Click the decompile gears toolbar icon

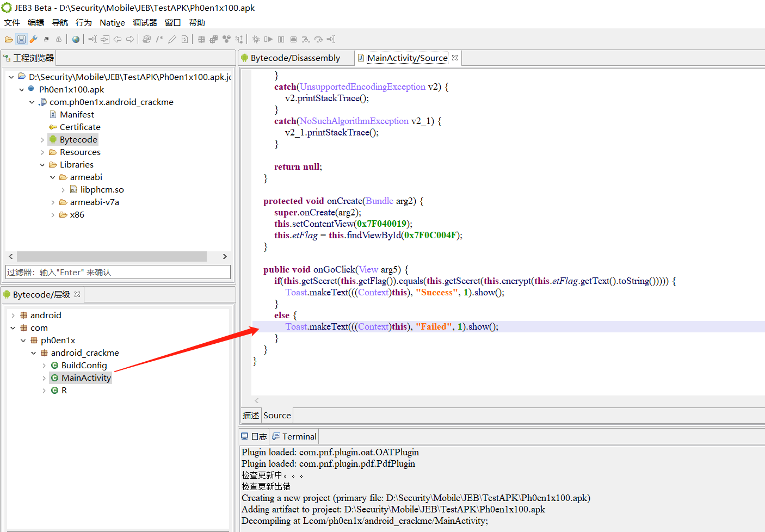147,39
